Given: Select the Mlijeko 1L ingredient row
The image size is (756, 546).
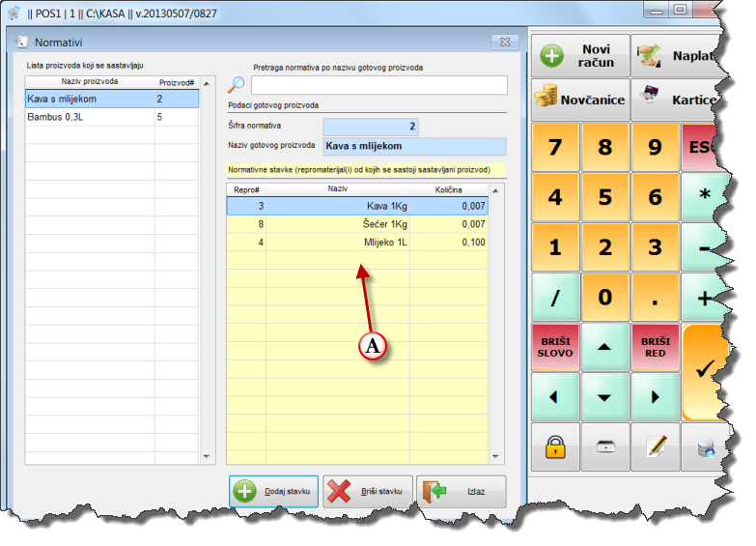Looking at the screenshot, I should coord(357,242).
